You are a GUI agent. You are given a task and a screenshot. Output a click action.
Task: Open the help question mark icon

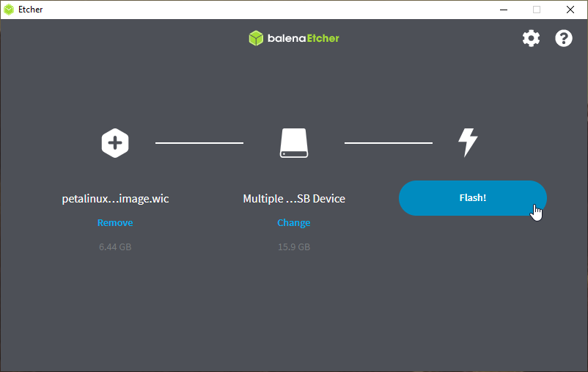tap(564, 38)
